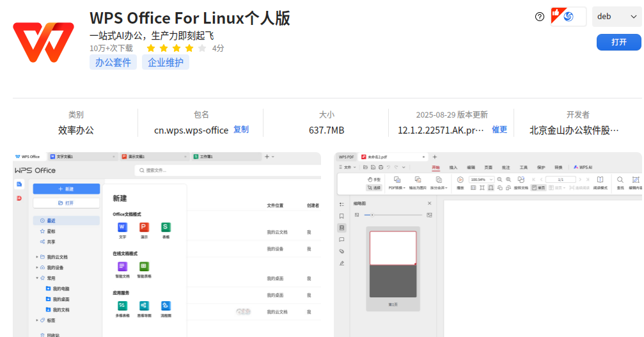Click the 开发者 column label
The height and width of the screenshot is (337, 644).
pos(578,114)
